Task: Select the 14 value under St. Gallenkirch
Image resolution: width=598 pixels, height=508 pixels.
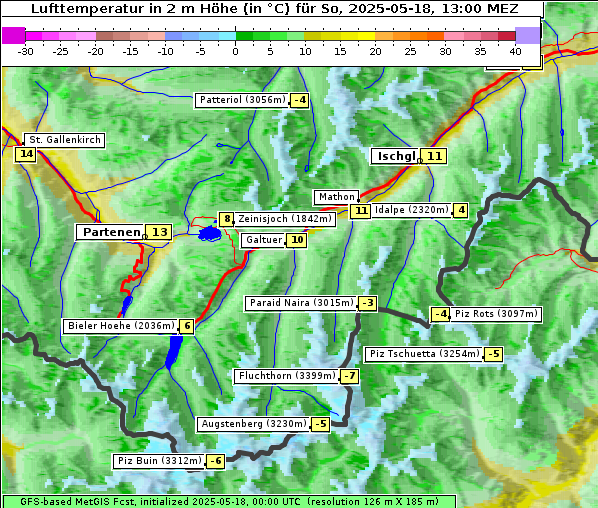Action: pos(26,154)
